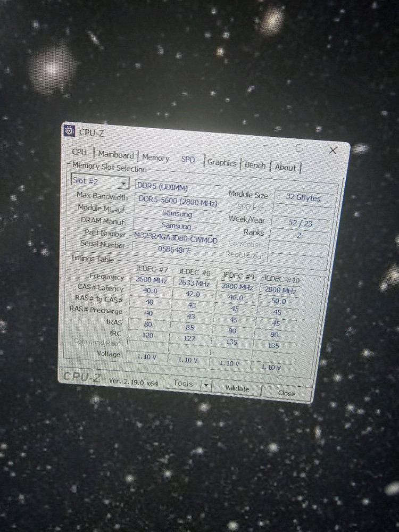The height and width of the screenshot is (532, 399).
Task: Click the JEDEC #10 frequency 2800 MHz
Action: (280, 290)
